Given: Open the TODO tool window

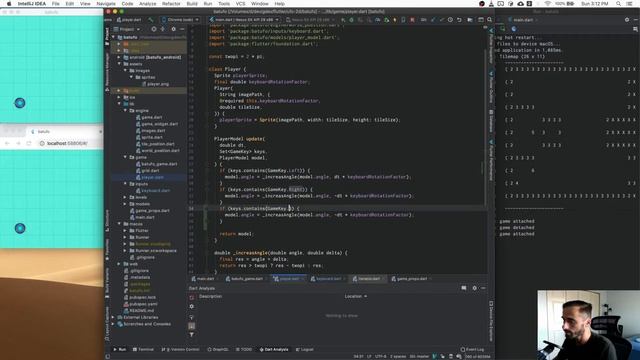Looking at the screenshot, I should [x=244, y=350].
